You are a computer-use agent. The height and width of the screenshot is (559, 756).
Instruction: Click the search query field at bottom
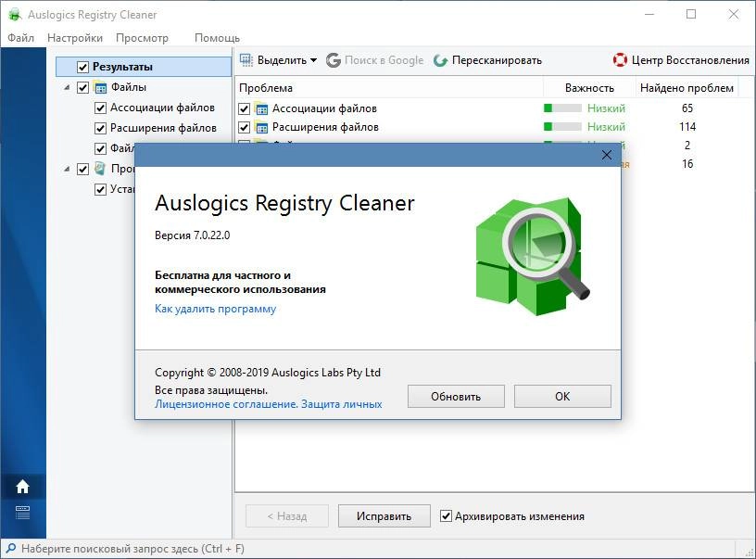click(x=132, y=549)
